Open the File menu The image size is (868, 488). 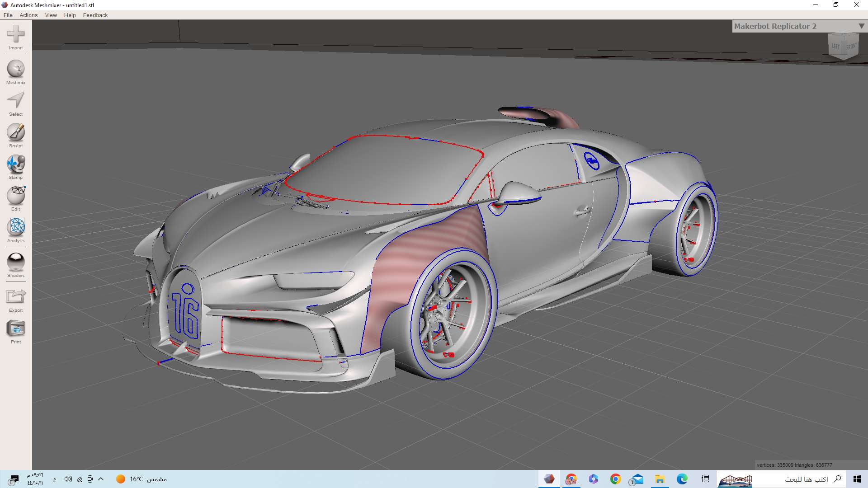point(8,15)
